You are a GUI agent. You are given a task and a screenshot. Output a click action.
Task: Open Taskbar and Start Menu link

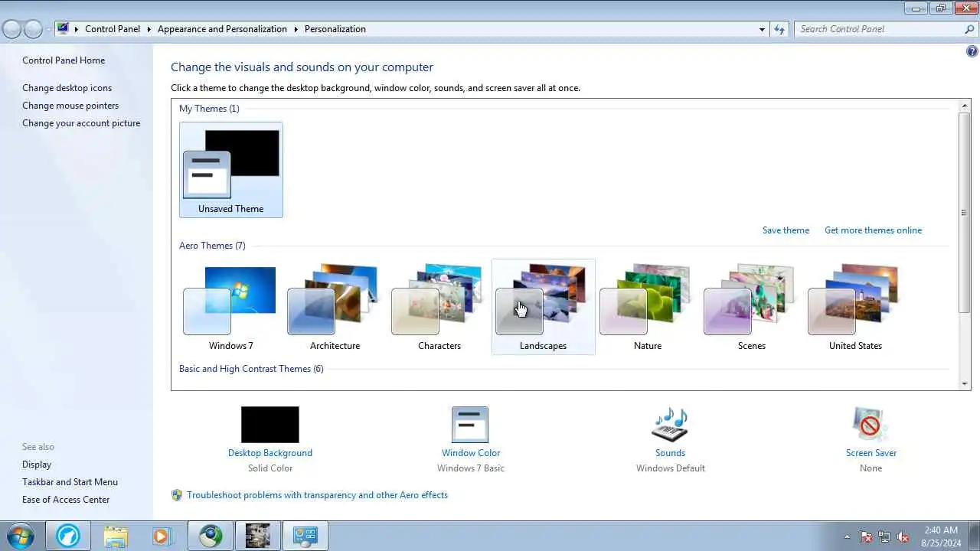click(x=70, y=482)
